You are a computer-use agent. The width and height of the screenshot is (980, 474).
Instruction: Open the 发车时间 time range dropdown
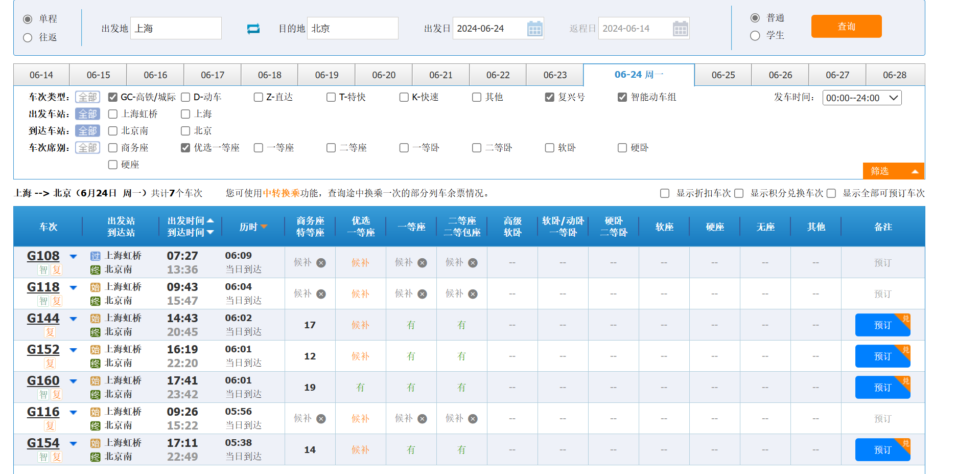pos(862,98)
